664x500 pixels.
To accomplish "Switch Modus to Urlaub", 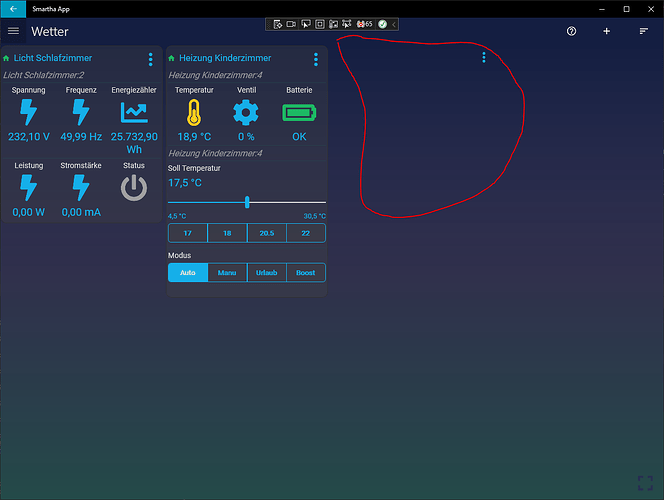I will (266, 273).
